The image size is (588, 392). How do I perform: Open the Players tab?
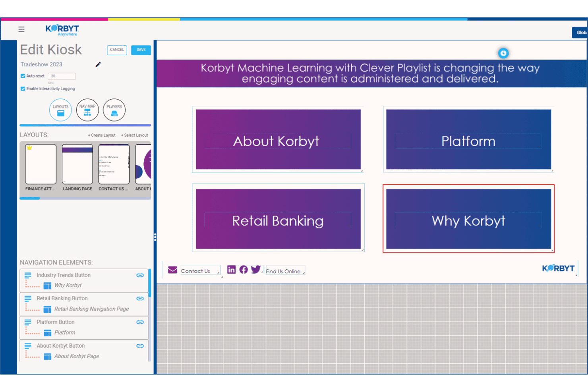pos(114,110)
